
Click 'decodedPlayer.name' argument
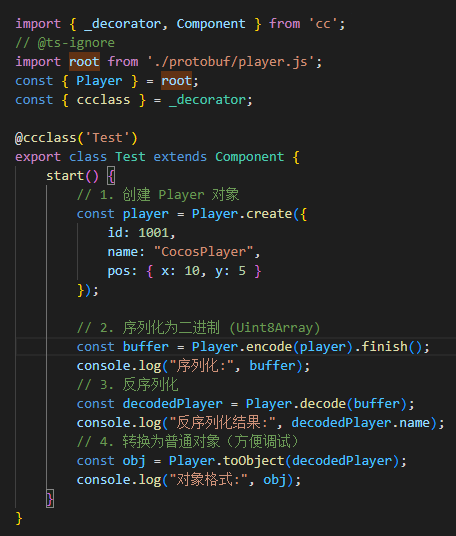click(361, 423)
